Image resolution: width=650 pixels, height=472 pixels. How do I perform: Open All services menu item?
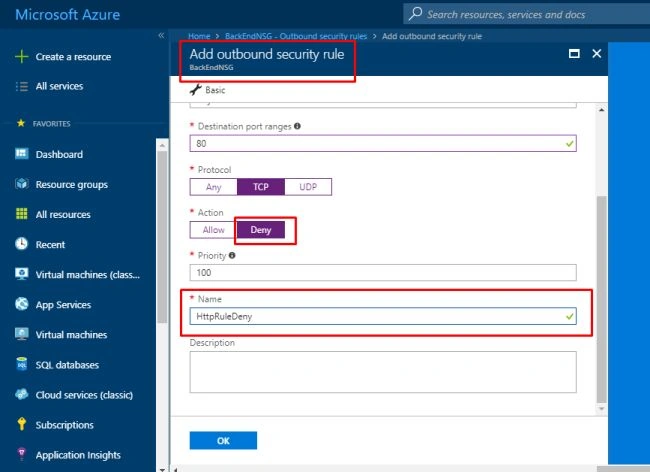pyautogui.click(x=59, y=86)
